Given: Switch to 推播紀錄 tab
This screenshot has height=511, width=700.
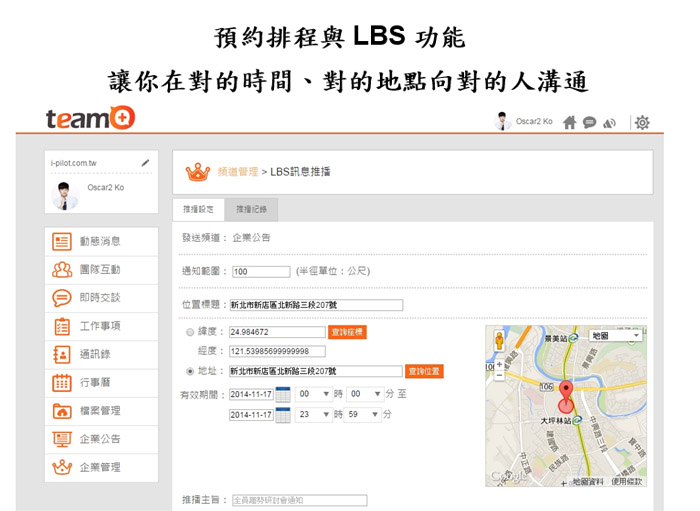Looking at the screenshot, I should 251,209.
